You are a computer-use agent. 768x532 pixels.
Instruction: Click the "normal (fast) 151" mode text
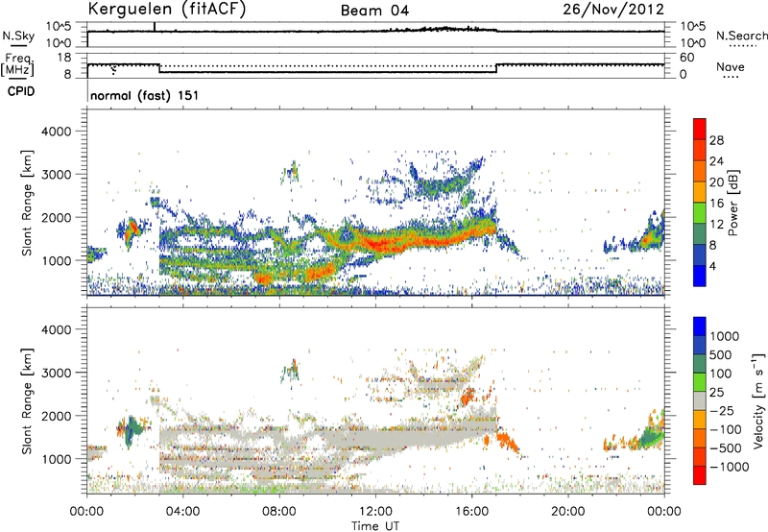pyautogui.click(x=145, y=95)
